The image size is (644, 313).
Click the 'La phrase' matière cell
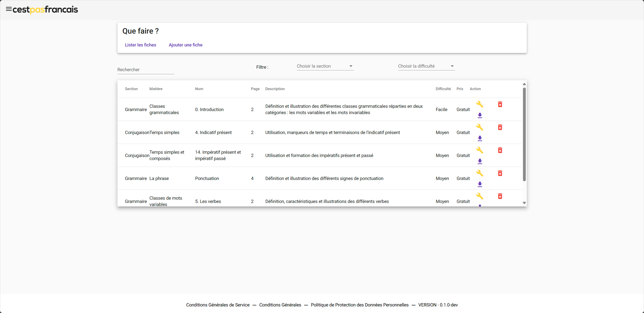click(x=159, y=178)
